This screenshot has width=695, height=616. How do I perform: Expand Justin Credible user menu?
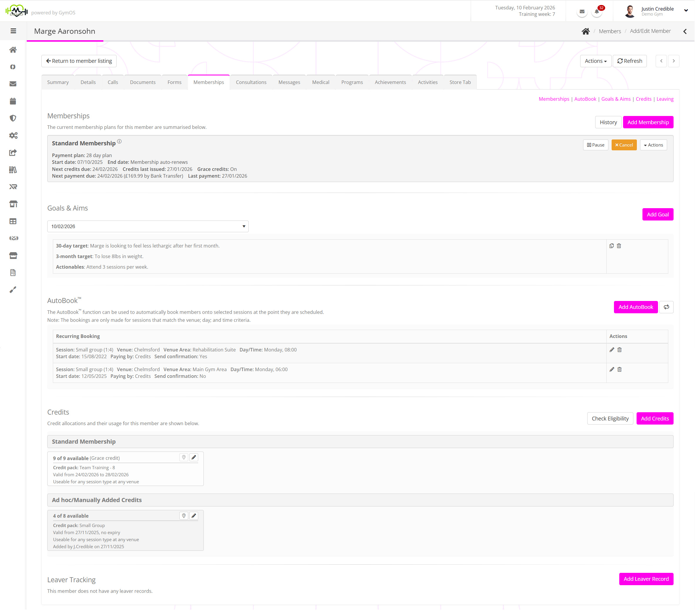coord(686,11)
